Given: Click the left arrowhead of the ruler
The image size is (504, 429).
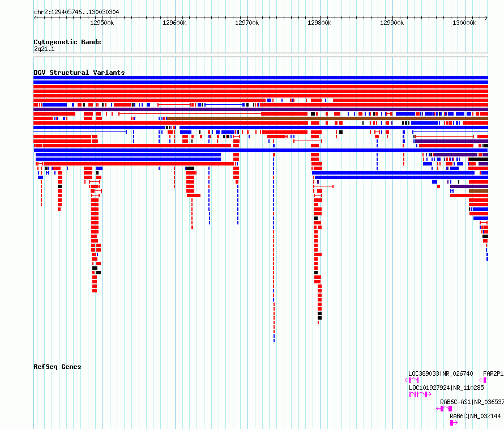Looking at the screenshot, I should click(x=35, y=18).
